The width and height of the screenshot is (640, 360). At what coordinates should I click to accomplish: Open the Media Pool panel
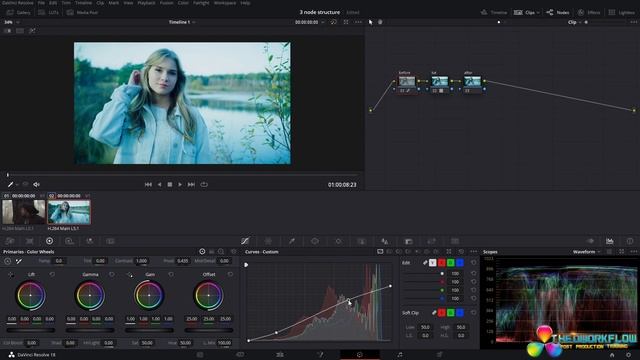point(82,13)
